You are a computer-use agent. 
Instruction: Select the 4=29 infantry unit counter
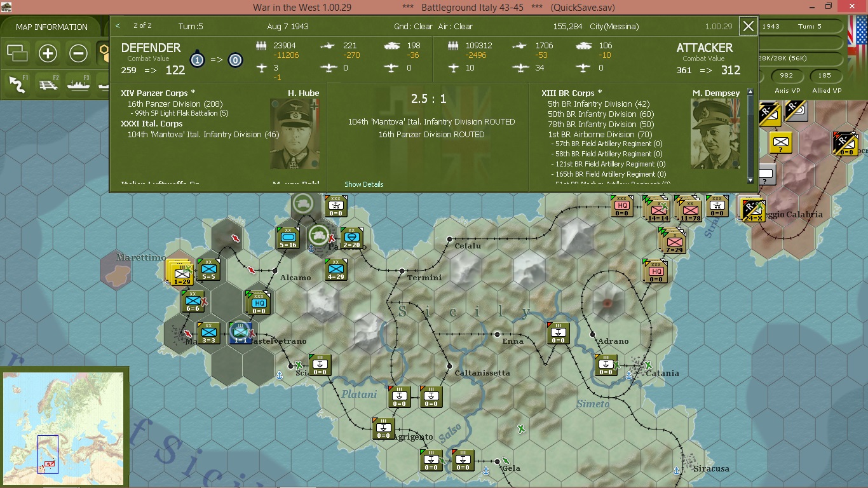(x=336, y=269)
